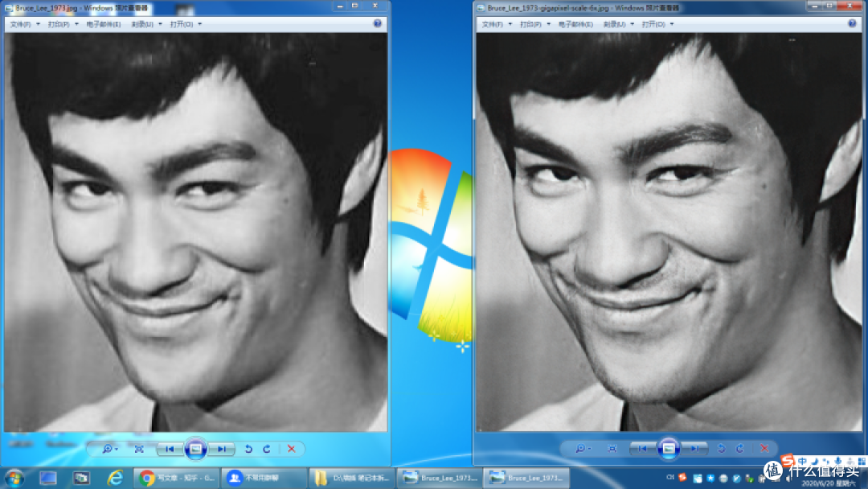Go to next photo in right gigapixel viewer
The width and height of the screenshot is (868, 489).
pos(694,449)
